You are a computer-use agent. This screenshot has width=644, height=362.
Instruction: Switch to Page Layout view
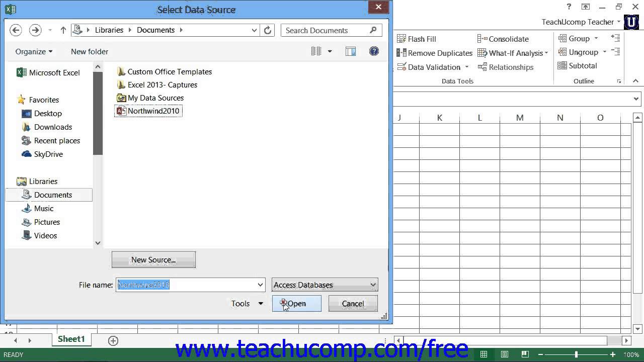click(505, 354)
